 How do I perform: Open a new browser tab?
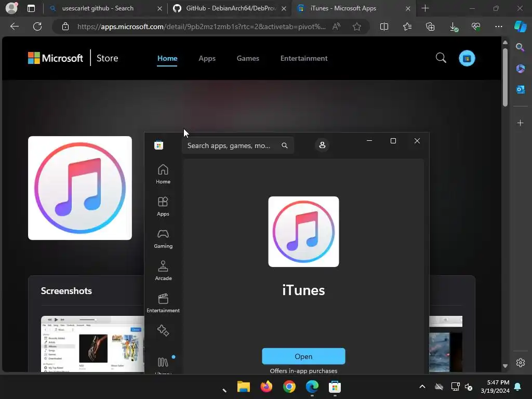425,8
